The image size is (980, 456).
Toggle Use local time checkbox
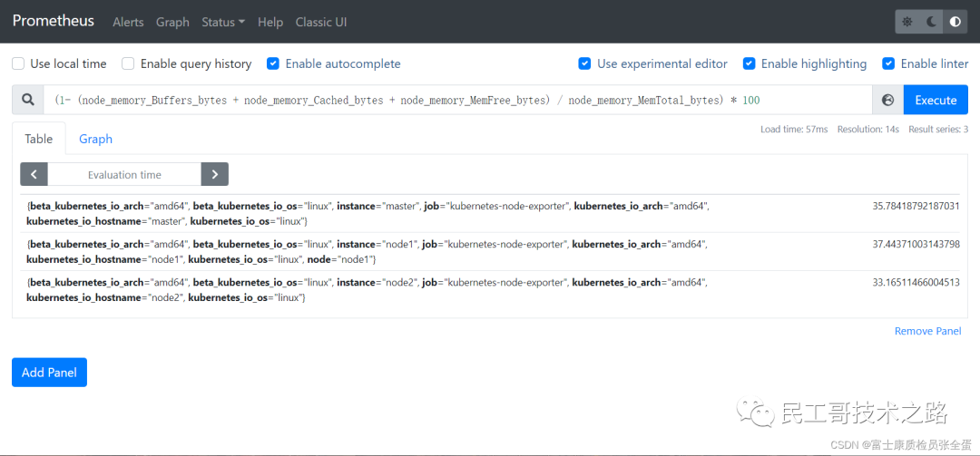pos(19,63)
